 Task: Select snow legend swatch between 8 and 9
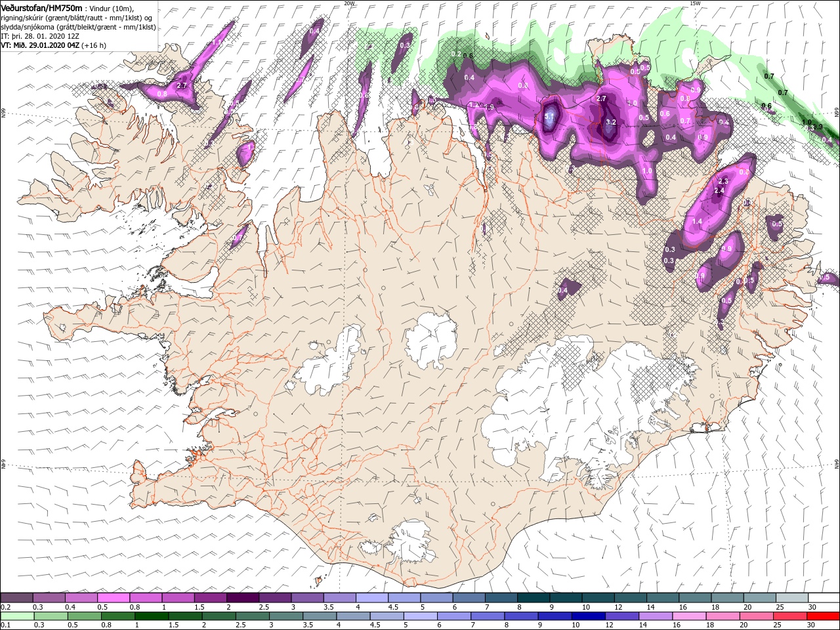[533, 597]
